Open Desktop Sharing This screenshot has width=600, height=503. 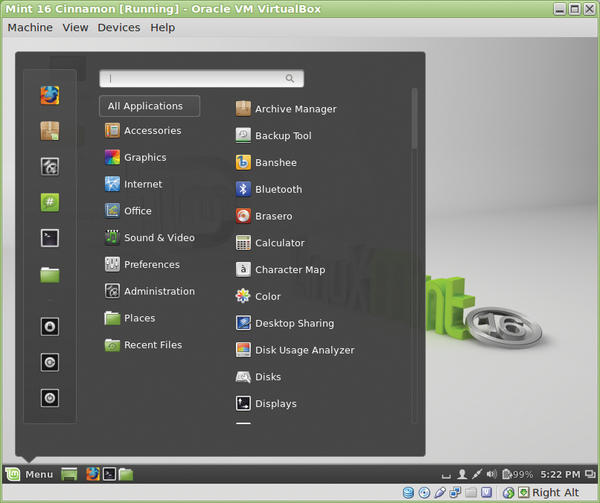pyautogui.click(x=285, y=323)
